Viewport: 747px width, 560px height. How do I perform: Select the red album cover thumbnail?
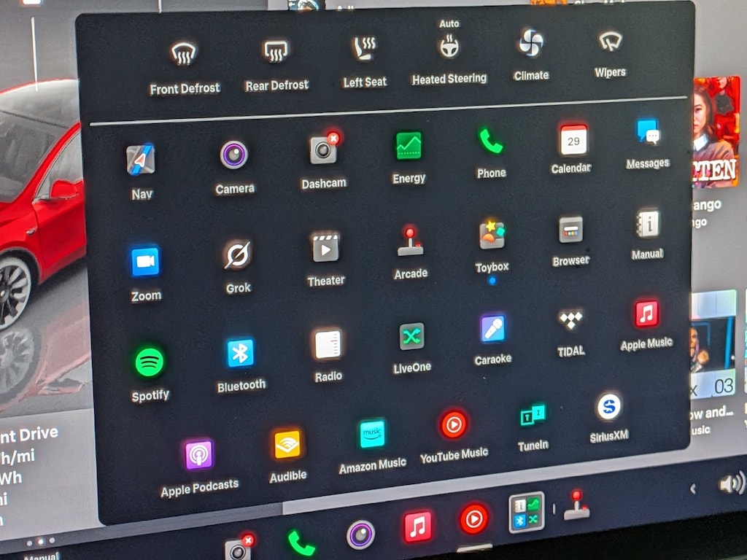click(x=716, y=133)
